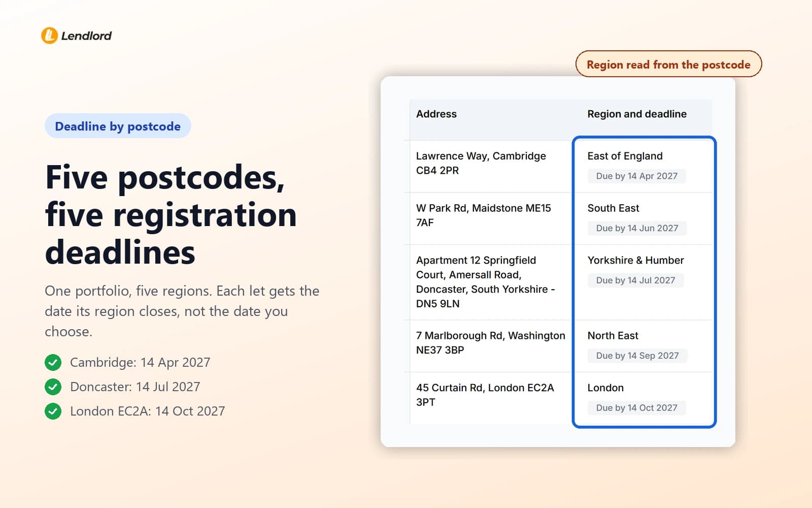
Task: Click the Springfield Court Doncaster address
Action: tap(486, 282)
